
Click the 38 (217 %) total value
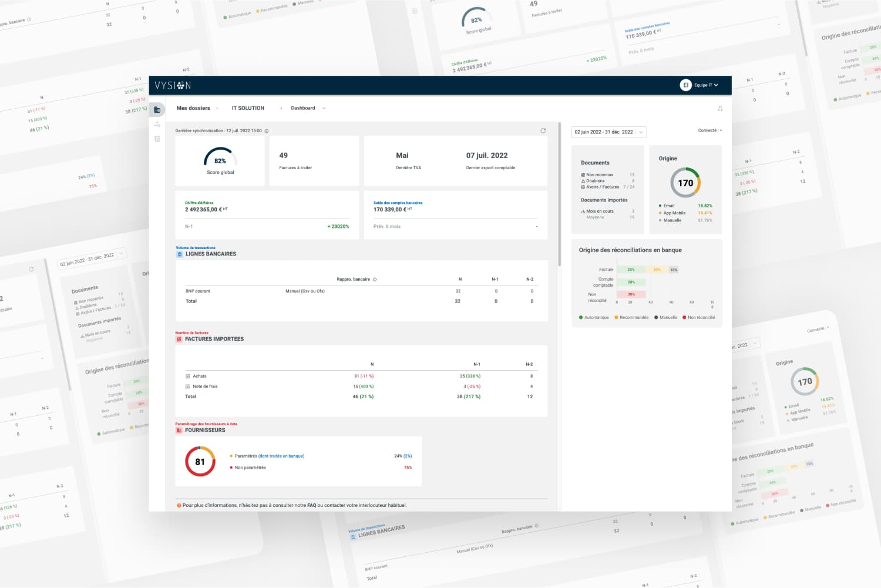coord(469,397)
